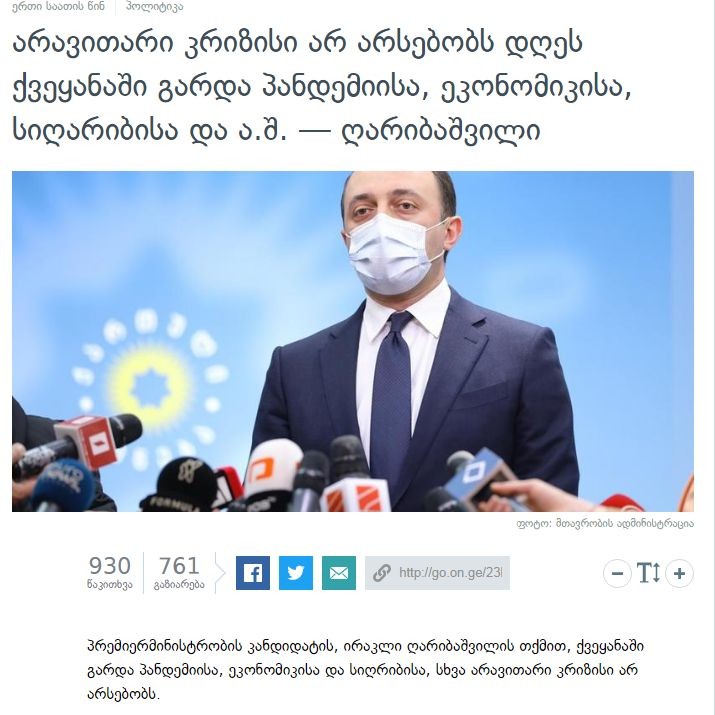
Task: Open the main article photo
Action: click(x=353, y=341)
